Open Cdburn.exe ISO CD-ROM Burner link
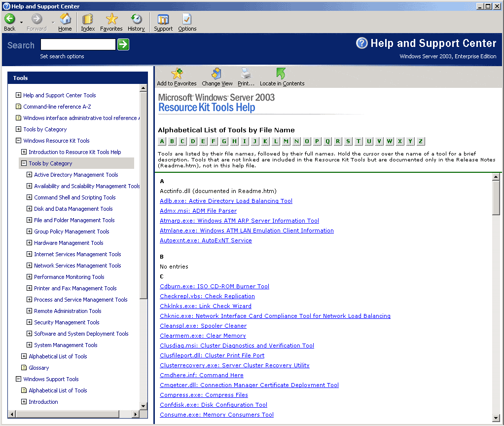The image size is (504, 426). [x=215, y=286]
